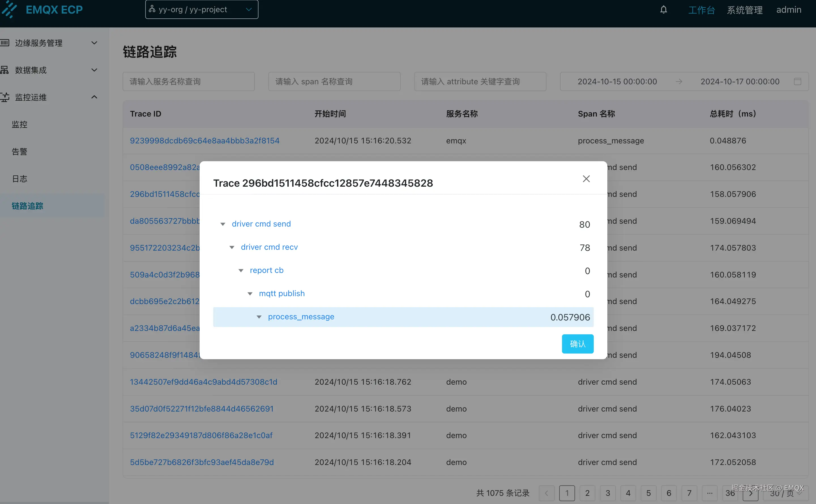The height and width of the screenshot is (504, 816).
Task: Select 日志 in the sidebar
Action: [19, 179]
